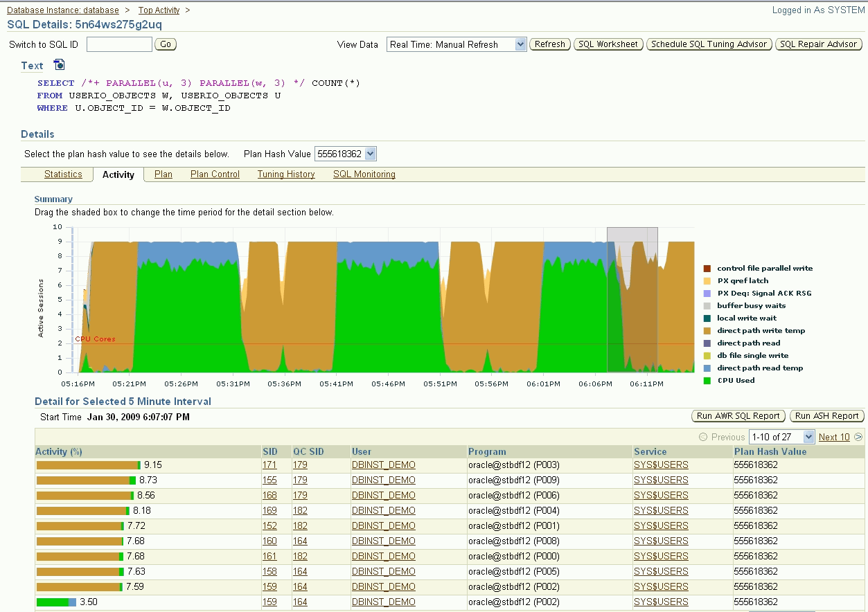Click Schedule SQL Tuning Advisor
This screenshot has width=868, height=612.
[x=709, y=44]
